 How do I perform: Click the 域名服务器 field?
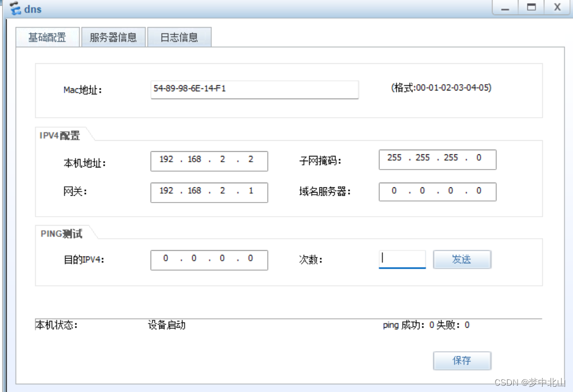click(x=437, y=192)
